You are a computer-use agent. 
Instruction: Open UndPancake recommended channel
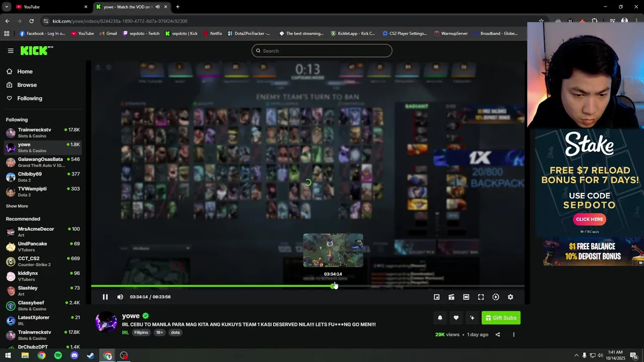pos(44,246)
